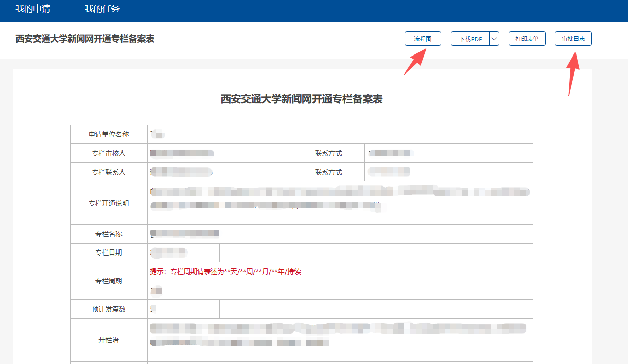Select the 专栏联系人 value field
628x364 pixels.
coord(219,172)
